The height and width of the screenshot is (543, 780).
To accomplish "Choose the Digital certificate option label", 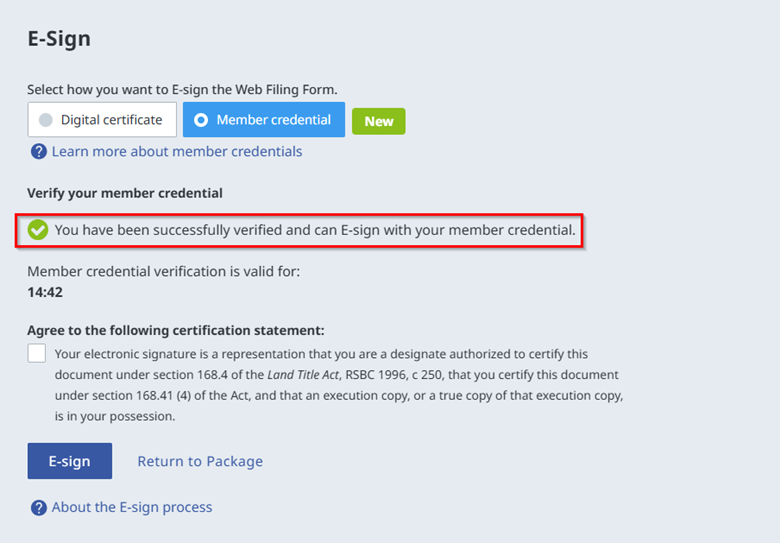I will click(x=111, y=120).
